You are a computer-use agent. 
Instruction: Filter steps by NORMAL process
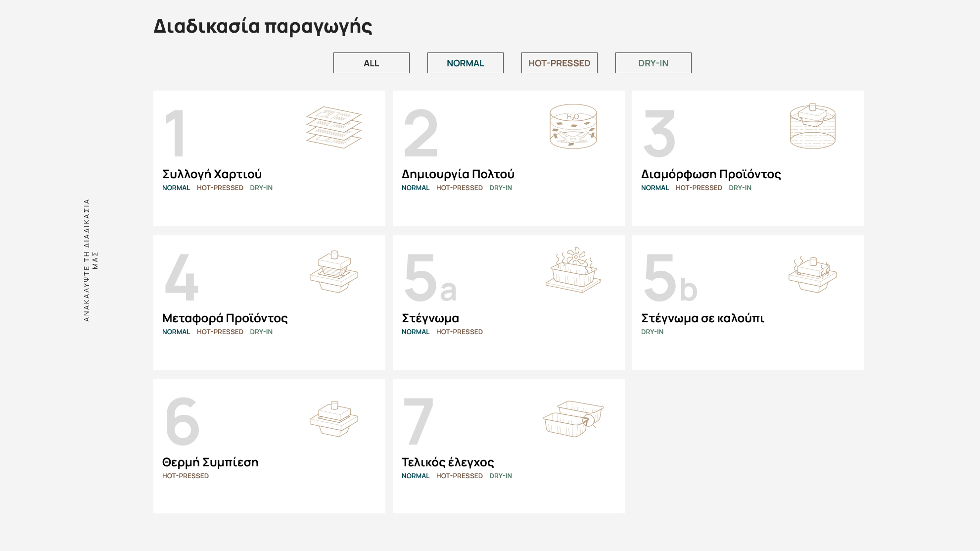click(x=466, y=63)
